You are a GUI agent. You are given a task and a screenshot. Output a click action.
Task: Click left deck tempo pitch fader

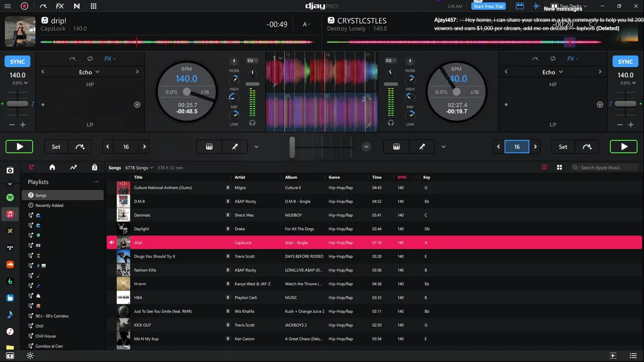point(18,104)
